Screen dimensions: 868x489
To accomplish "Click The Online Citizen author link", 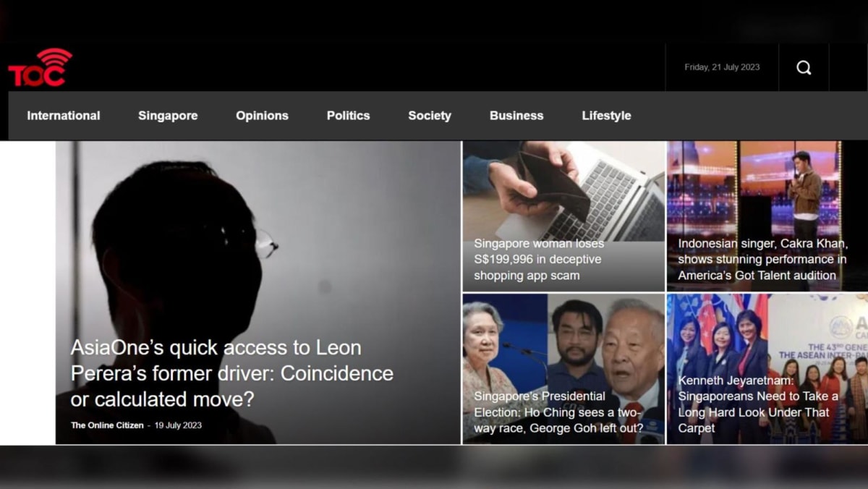I will (x=107, y=425).
